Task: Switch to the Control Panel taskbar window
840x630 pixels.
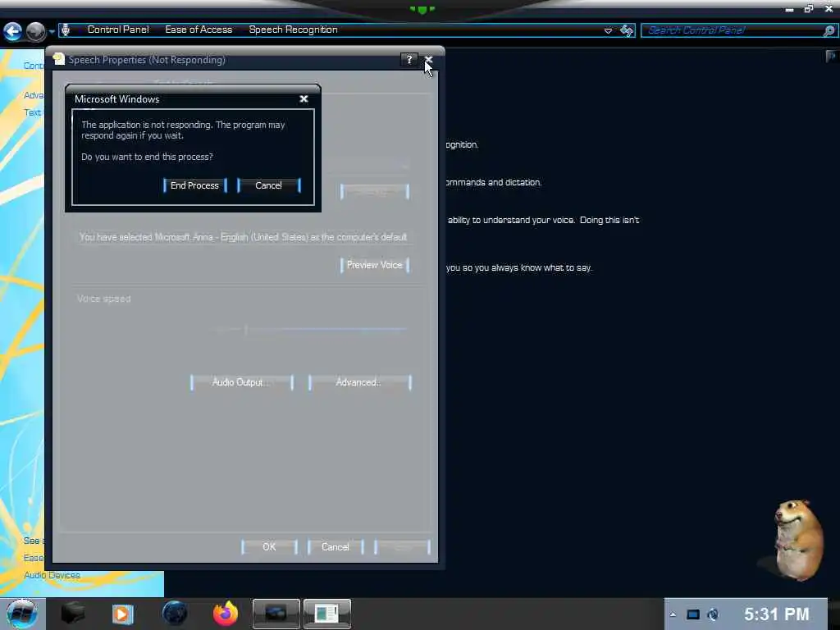Action: (x=276, y=614)
